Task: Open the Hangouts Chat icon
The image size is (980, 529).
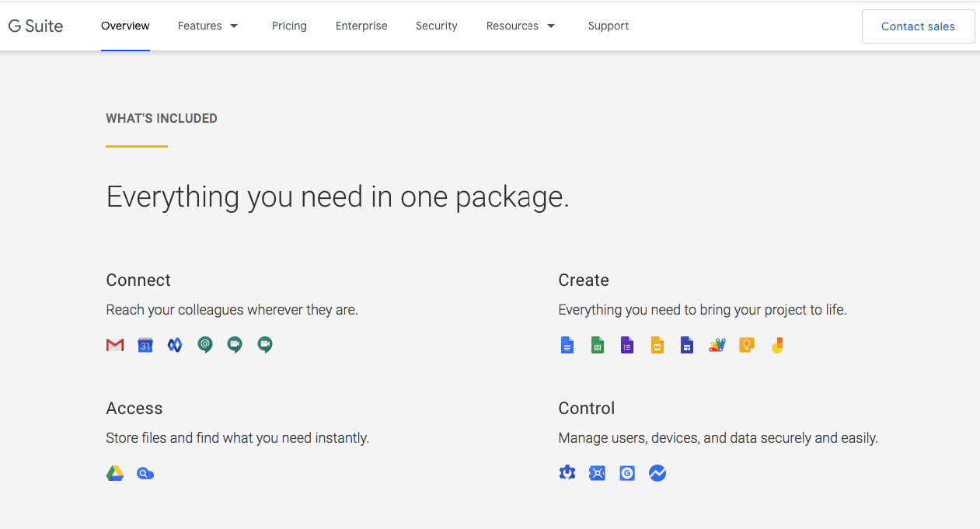Action: coord(205,345)
